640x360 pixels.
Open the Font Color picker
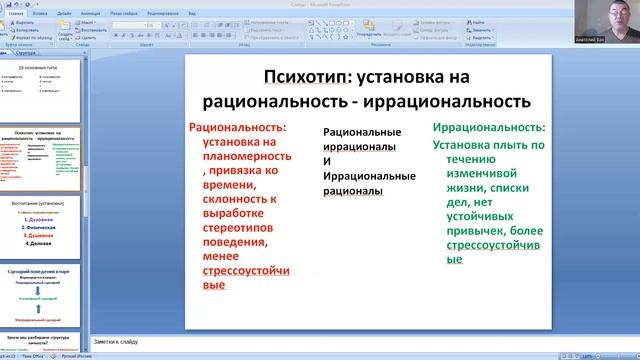click(x=179, y=36)
